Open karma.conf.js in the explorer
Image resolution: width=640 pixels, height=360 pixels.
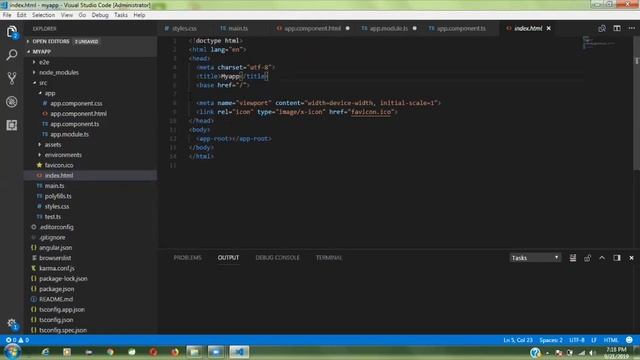(90, 268)
